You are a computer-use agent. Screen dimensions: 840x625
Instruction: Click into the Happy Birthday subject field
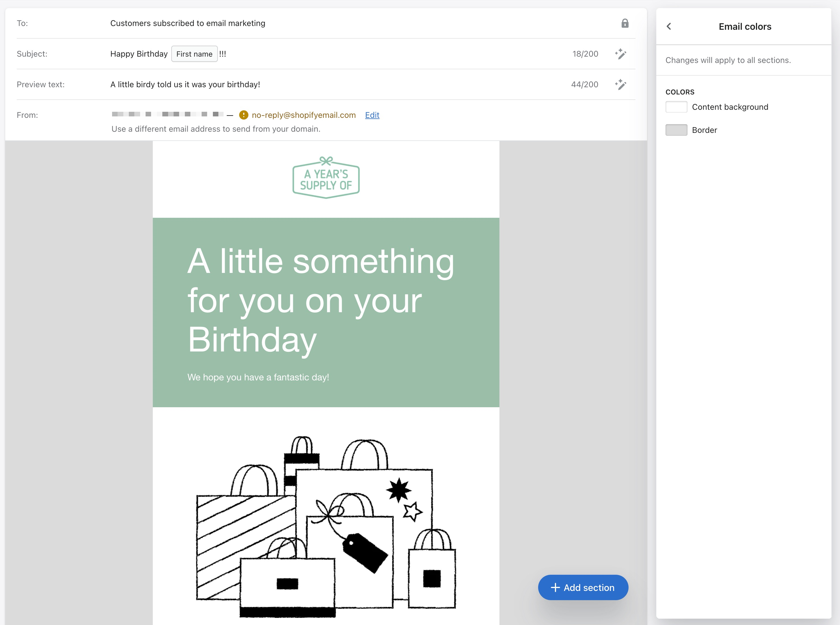coord(139,54)
